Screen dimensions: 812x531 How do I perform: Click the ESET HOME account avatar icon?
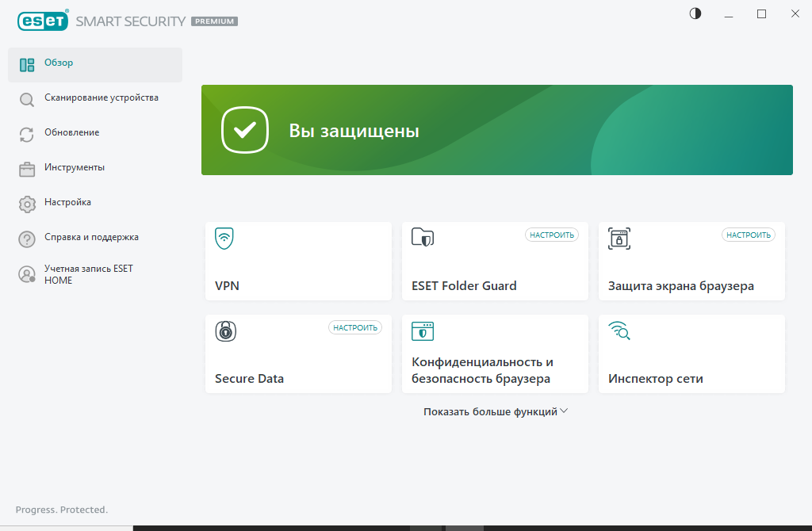27,274
